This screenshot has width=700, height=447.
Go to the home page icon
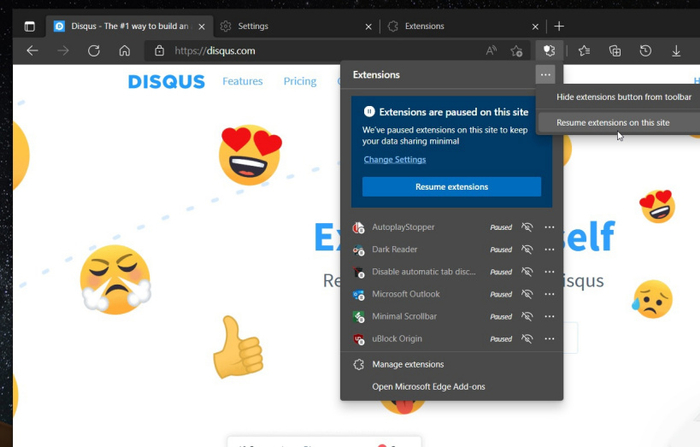pos(125,51)
